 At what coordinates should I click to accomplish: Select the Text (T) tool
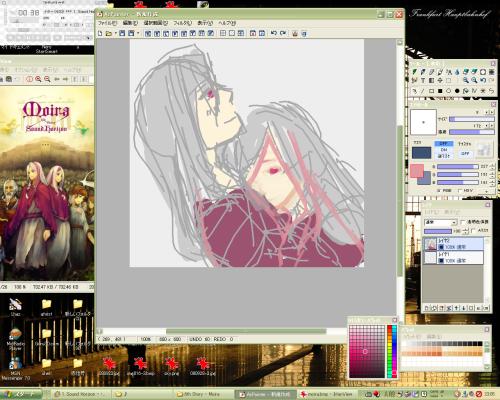click(423, 80)
